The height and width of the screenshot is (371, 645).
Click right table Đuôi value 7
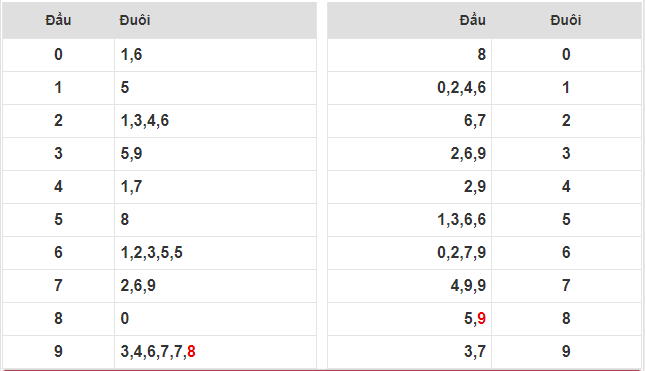(x=566, y=285)
